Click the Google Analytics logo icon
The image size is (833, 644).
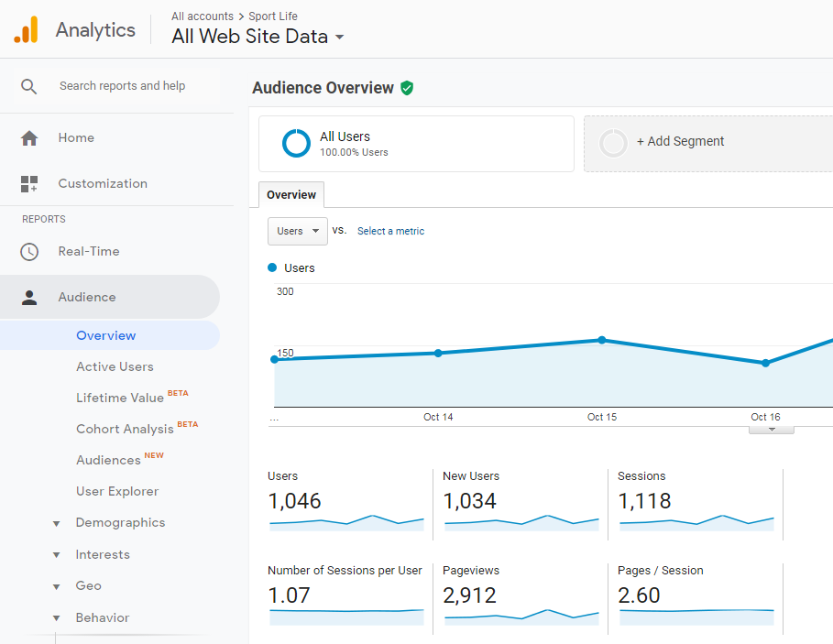click(x=26, y=30)
